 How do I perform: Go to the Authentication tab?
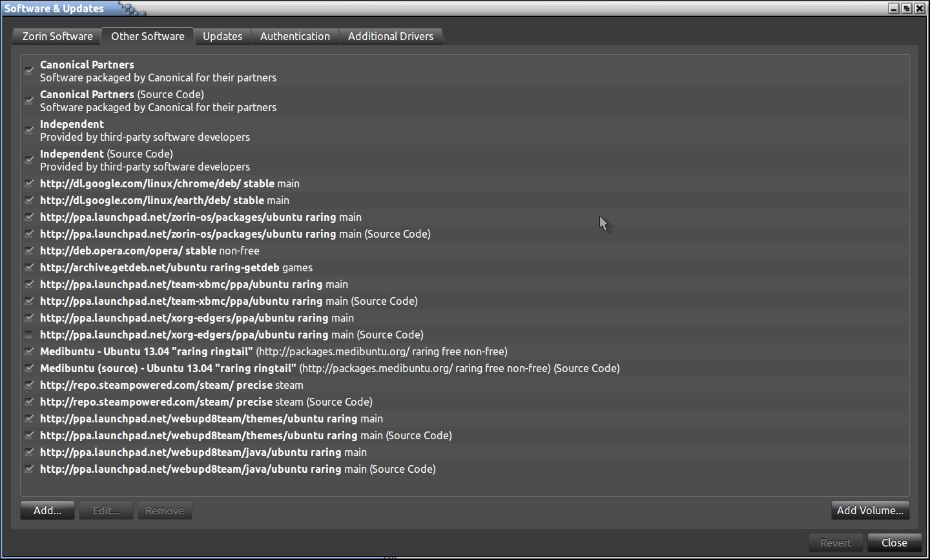(294, 36)
